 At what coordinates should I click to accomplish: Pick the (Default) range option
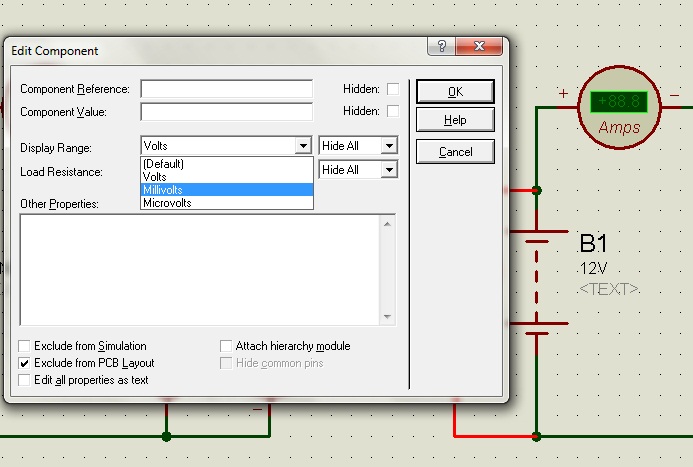pos(226,164)
